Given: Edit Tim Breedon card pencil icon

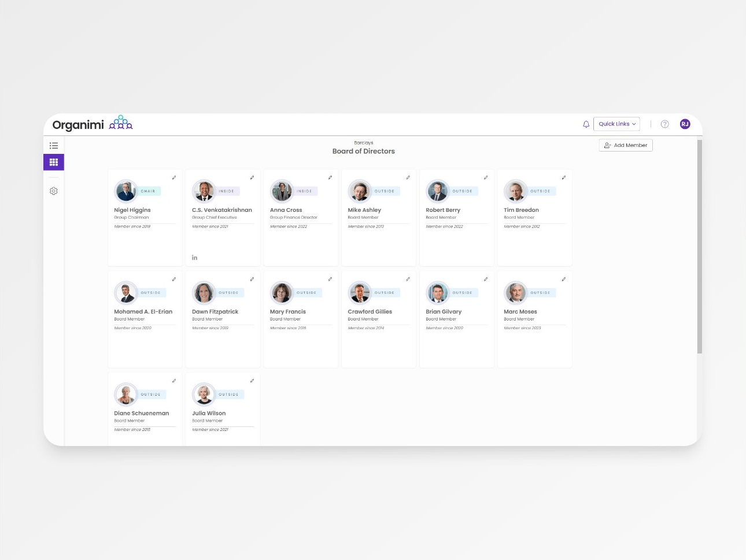Looking at the screenshot, I should click(x=564, y=178).
